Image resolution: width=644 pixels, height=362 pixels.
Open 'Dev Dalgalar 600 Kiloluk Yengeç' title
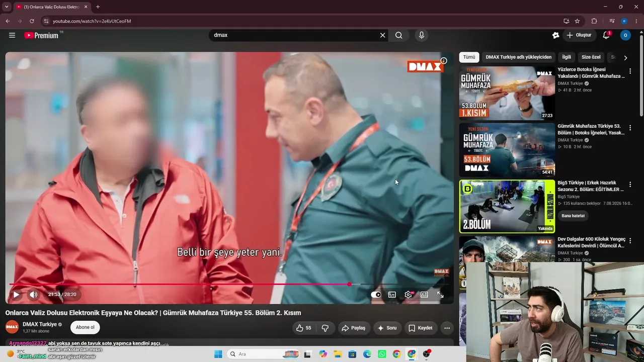(591, 242)
